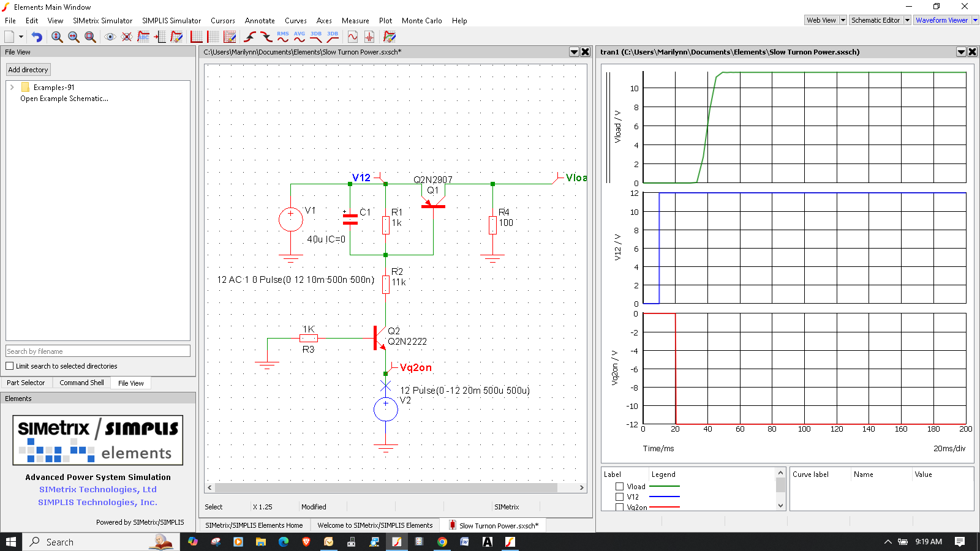The height and width of the screenshot is (551, 980).
Task: Click the hide curves crossed-eye icon
Action: pyautogui.click(x=127, y=37)
